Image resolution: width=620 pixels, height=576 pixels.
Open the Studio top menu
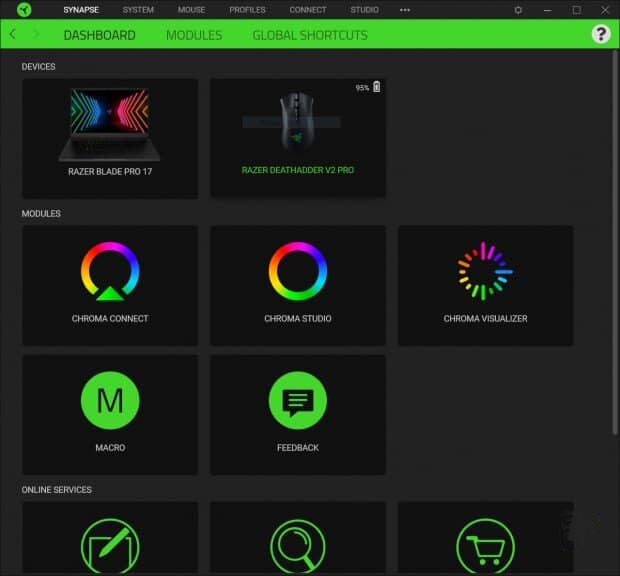tap(365, 10)
